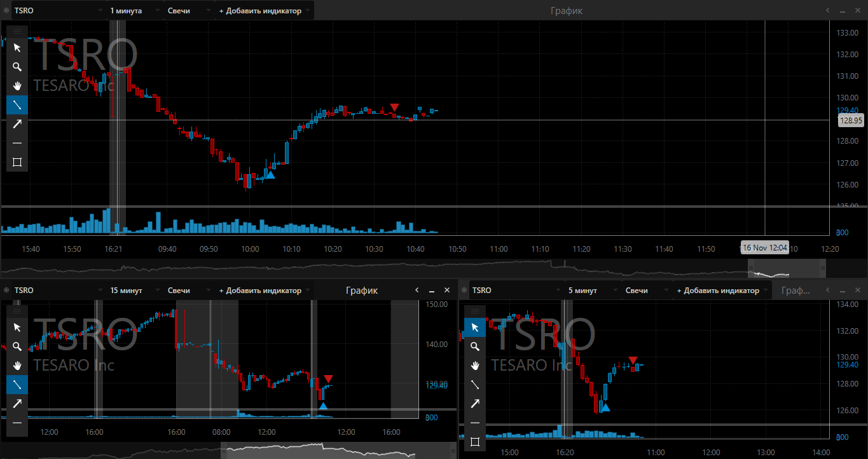Click the blue buy triangle marker in the 1 минута chart
The width and height of the screenshot is (868, 459).
(270, 174)
